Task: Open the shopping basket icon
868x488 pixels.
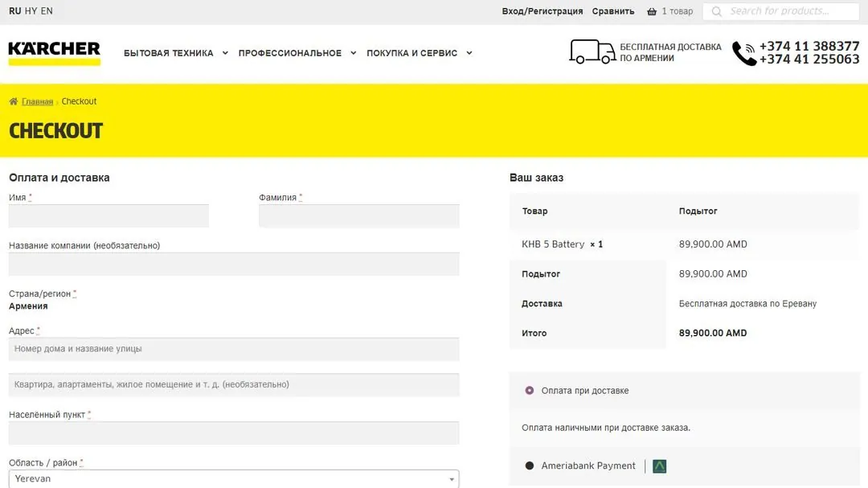Action: coord(652,11)
